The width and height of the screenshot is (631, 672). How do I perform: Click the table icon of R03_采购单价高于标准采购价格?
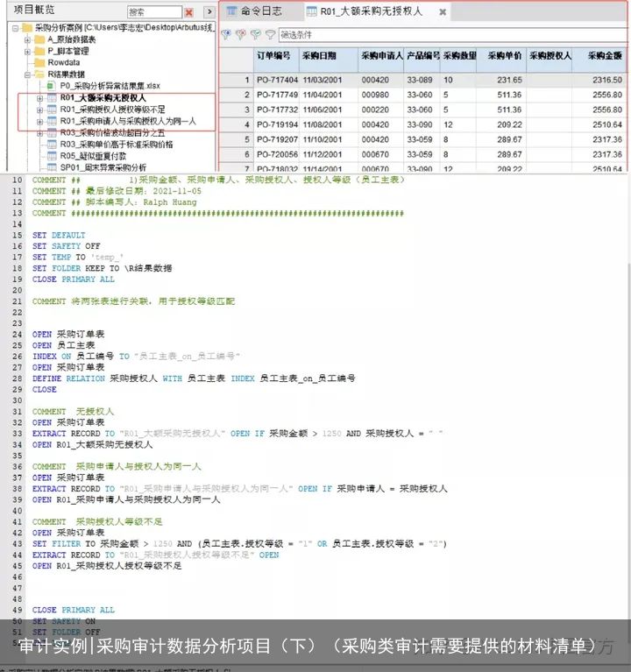coord(52,144)
